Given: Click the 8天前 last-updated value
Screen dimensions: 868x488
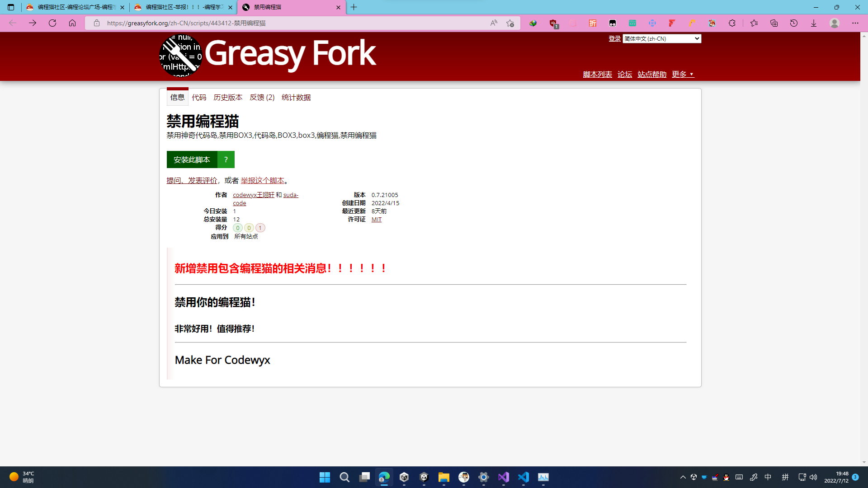Looking at the screenshot, I should (x=379, y=211).
